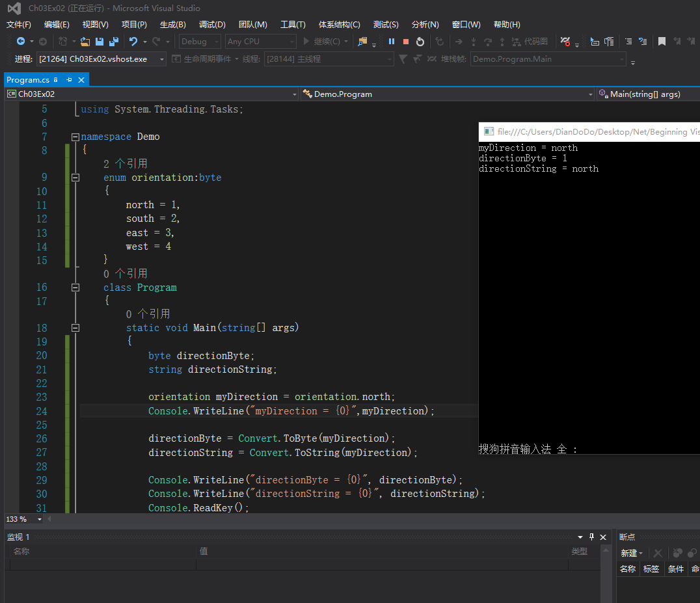Open the Code Map (代码图) button
This screenshot has width=700, height=603.
click(x=530, y=42)
